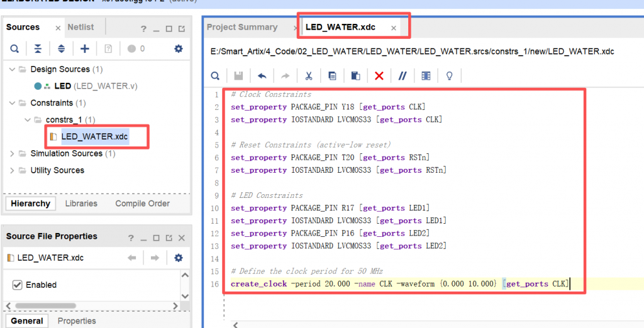Delete selection with the red X icon

[379, 76]
